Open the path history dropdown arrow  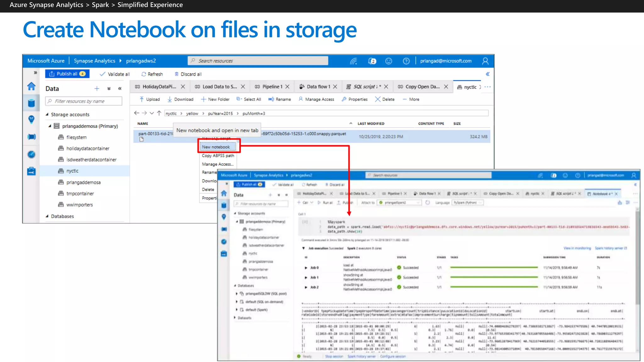coord(152,113)
